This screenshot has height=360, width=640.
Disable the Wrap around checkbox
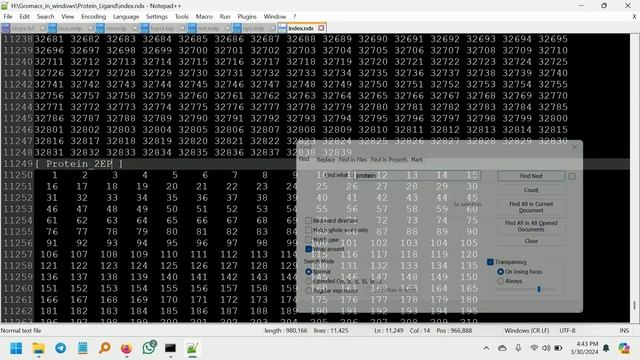tap(309, 249)
